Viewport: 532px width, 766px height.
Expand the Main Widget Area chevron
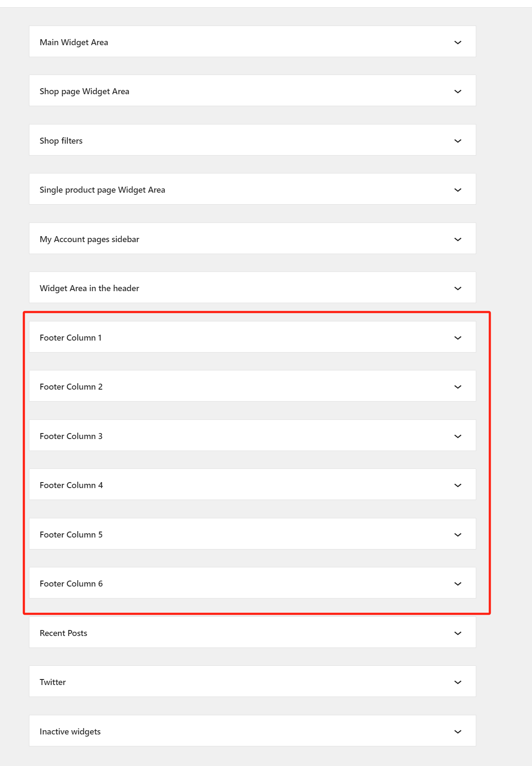(x=458, y=42)
